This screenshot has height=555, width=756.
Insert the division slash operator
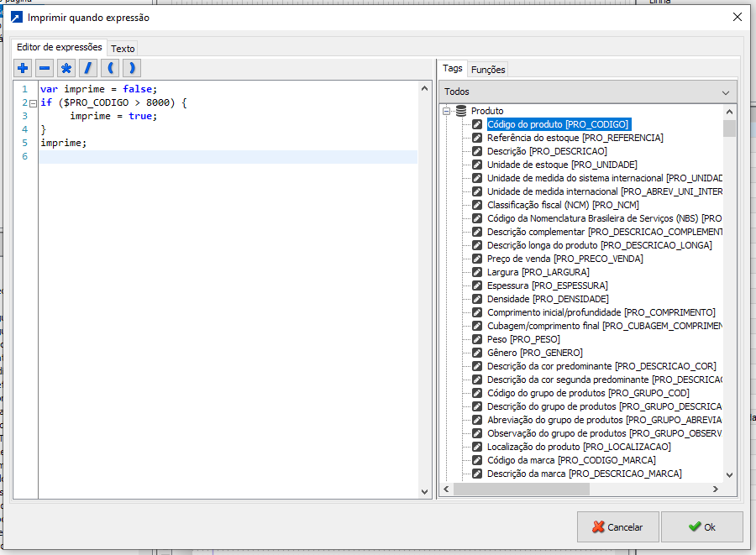click(87, 68)
